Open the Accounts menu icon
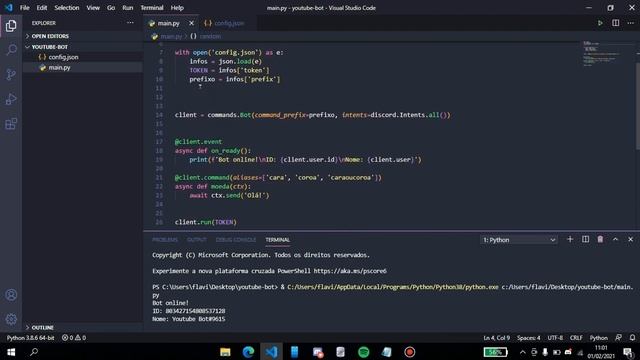640x360 pixels. click(11, 295)
